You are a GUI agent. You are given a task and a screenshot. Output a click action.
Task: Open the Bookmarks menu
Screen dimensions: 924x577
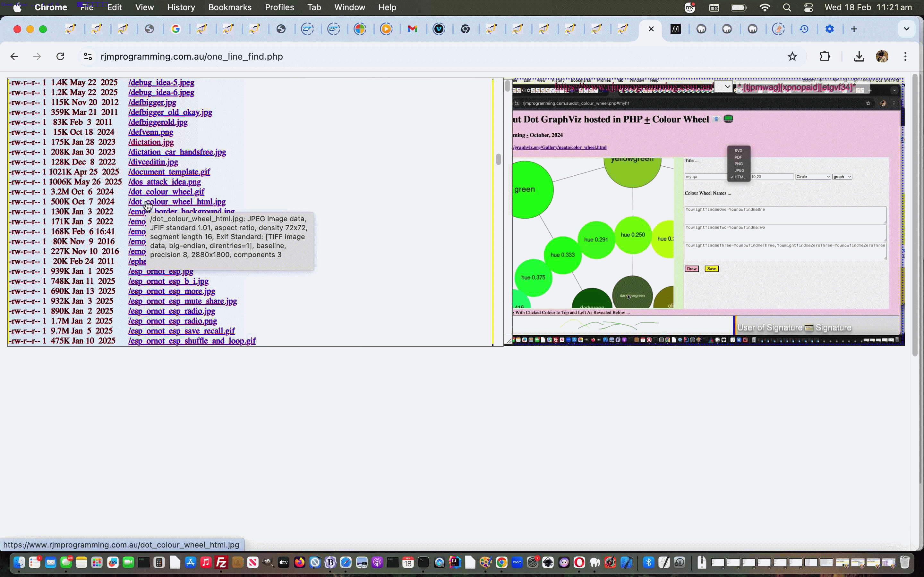coord(230,7)
